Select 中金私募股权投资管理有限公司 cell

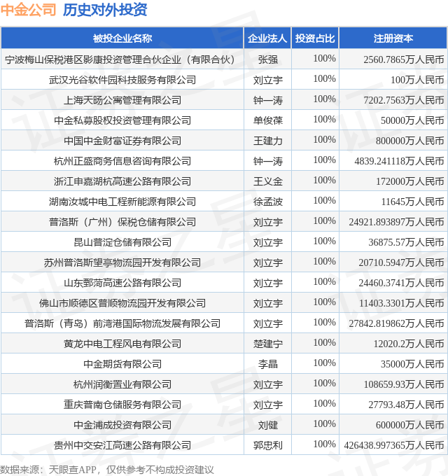[122, 120]
